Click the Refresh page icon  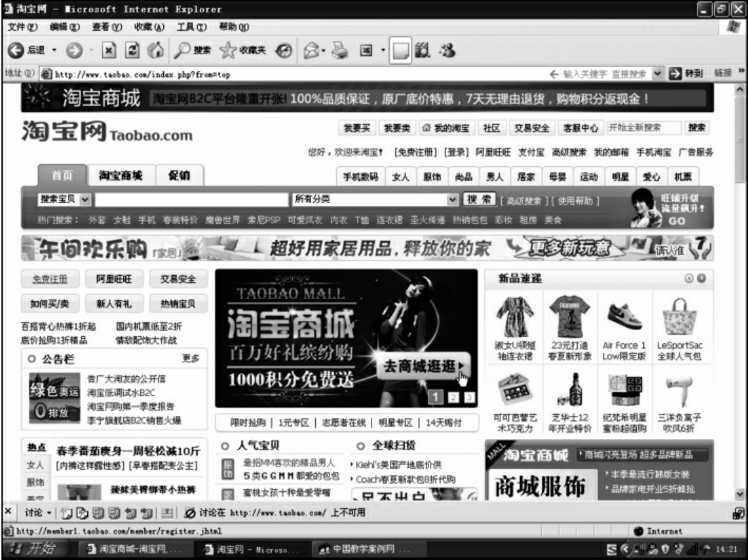point(132,50)
